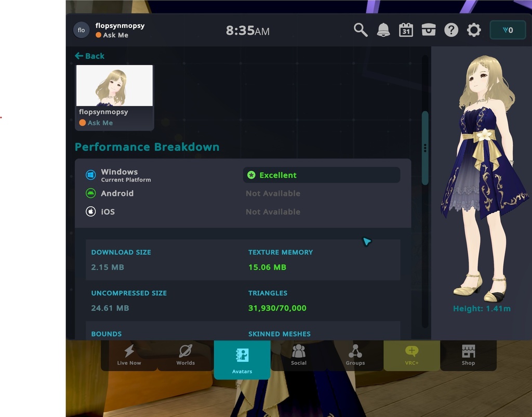This screenshot has height=417, width=532.
Task: Open the search magnifier icon
Action: [361, 30]
